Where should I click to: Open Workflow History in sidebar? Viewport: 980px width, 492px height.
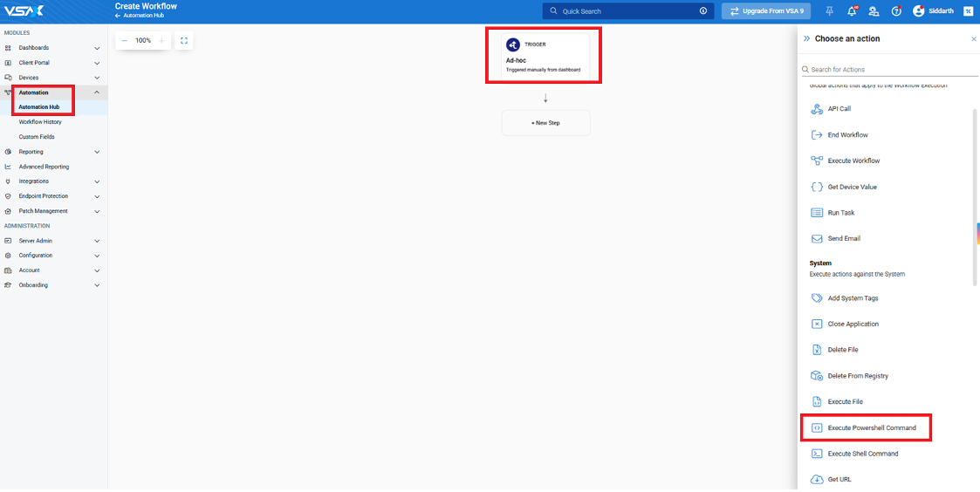pyautogui.click(x=40, y=122)
